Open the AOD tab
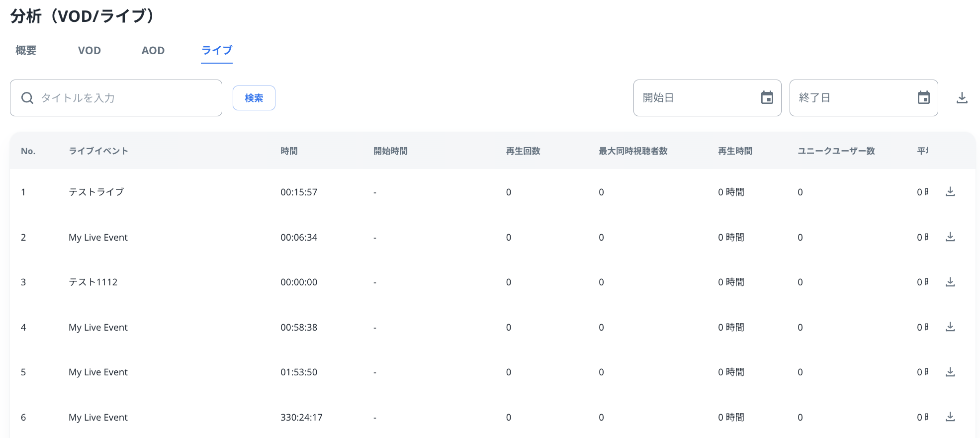980x438 pixels. click(x=153, y=51)
